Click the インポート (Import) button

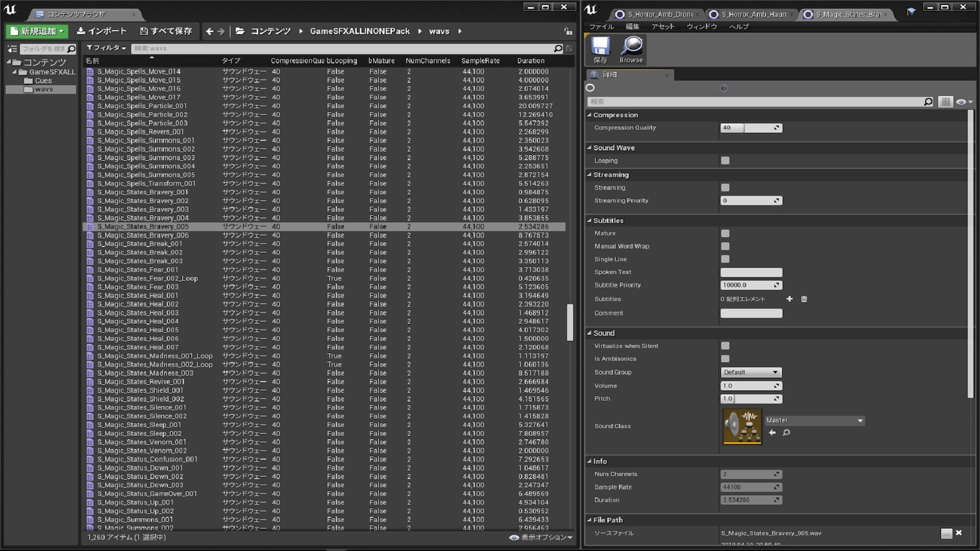click(x=101, y=31)
